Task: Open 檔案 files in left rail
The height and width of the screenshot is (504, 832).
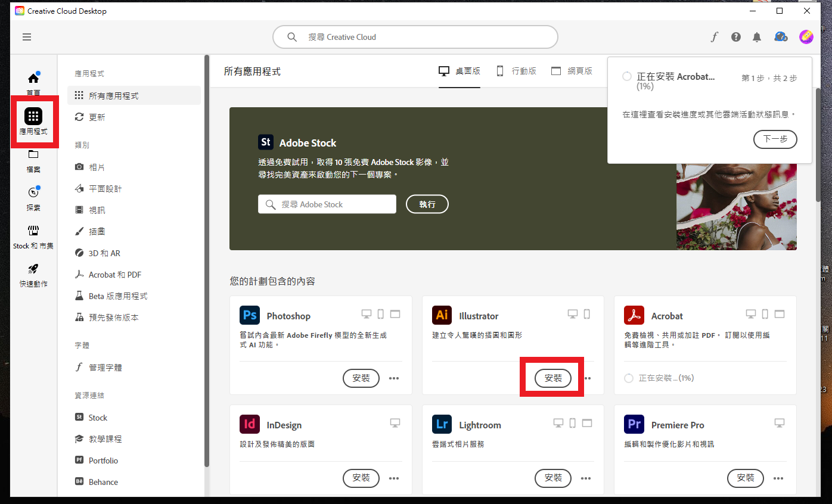Action: 33,161
